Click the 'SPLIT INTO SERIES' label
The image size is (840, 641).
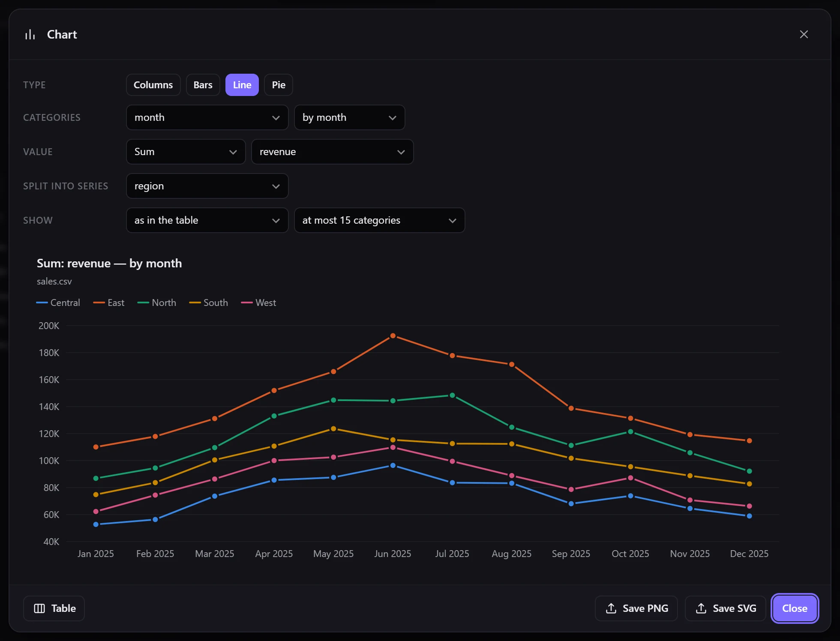coord(66,186)
